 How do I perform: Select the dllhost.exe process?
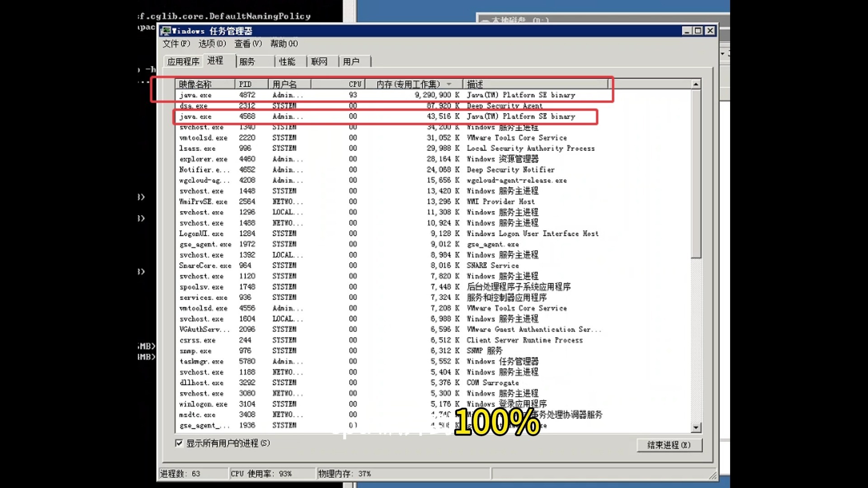coord(392,383)
